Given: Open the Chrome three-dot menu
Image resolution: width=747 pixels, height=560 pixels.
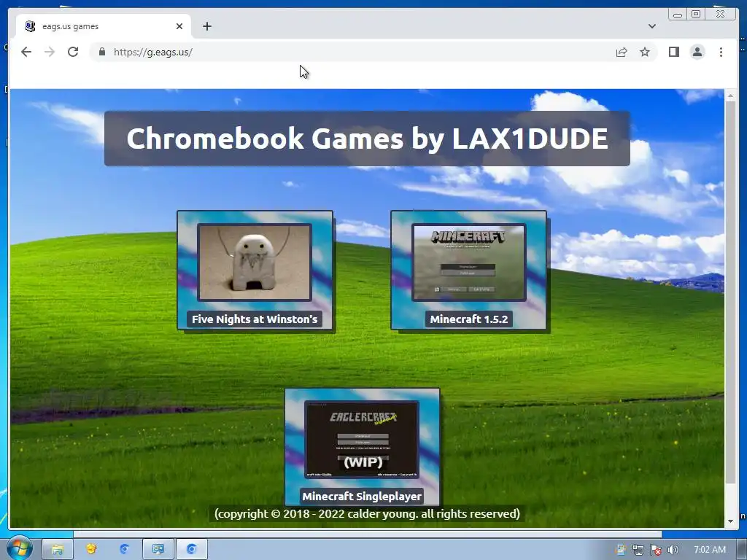Looking at the screenshot, I should pos(721,52).
